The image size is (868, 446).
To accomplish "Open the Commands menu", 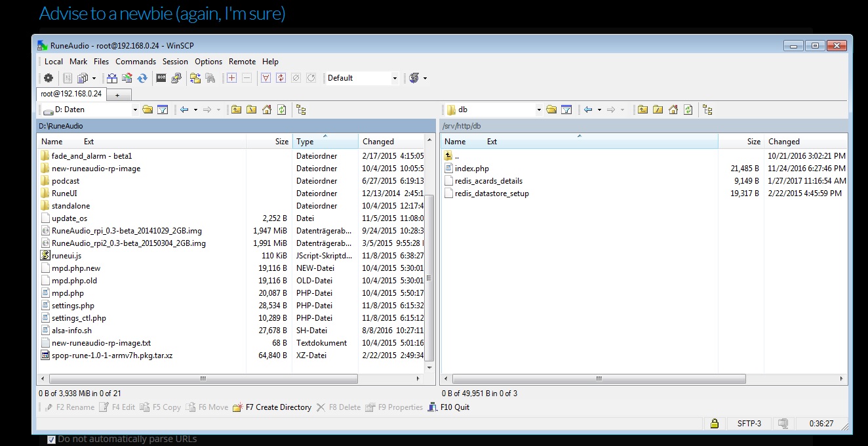I will [x=136, y=62].
